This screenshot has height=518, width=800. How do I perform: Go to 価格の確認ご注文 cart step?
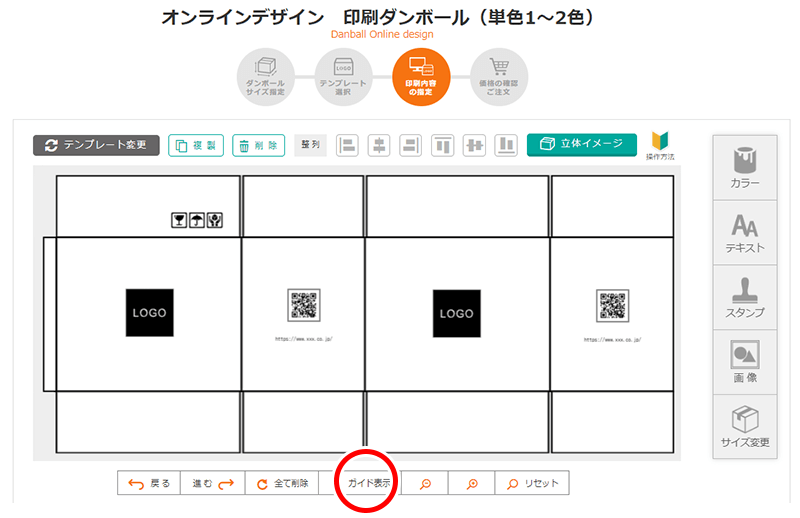(x=498, y=77)
